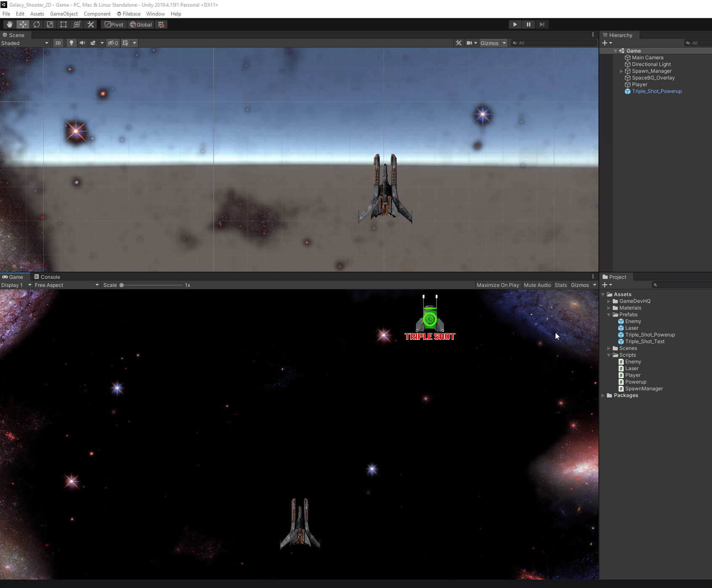Expand the GameDevHQ folder
The height and width of the screenshot is (588, 712).
[x=609, y=301]
